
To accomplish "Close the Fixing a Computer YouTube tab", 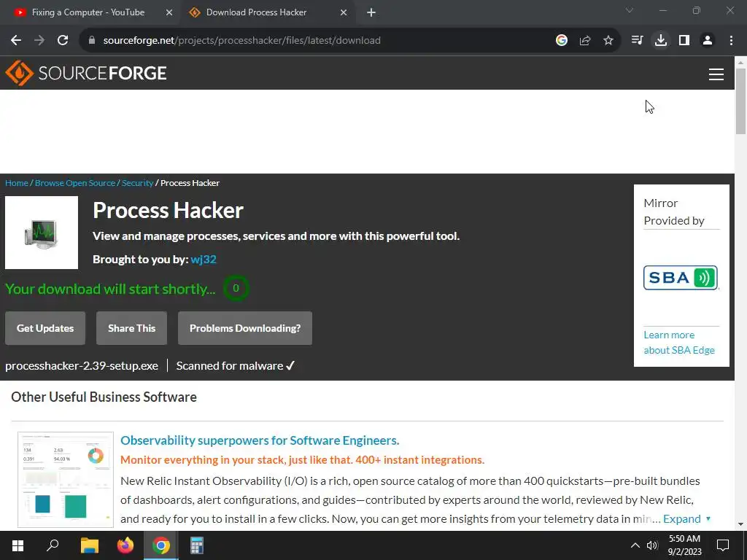I will [169, 12].
